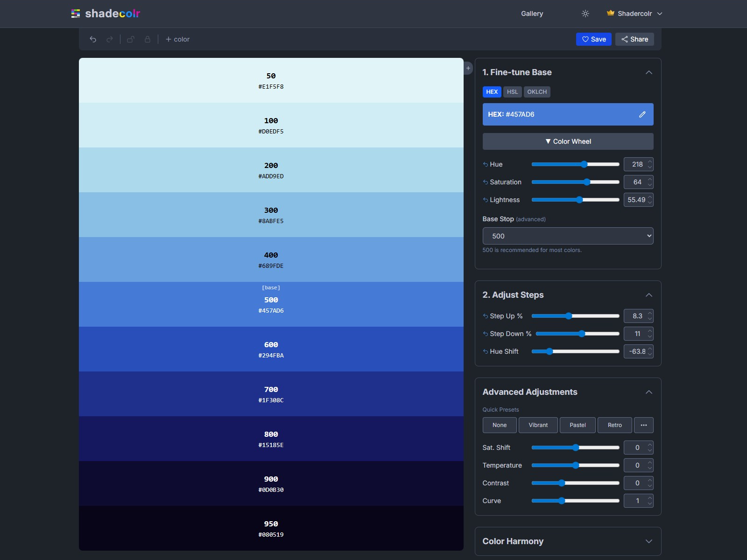The height and width of the screenshot is (560, 747).
Task: Reset Hue with its revert icon
Action: pos(485,164)
